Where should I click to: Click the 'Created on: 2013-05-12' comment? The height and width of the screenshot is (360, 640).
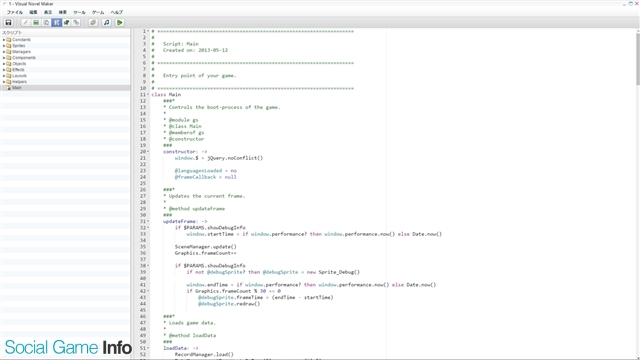(x=195, y=50)
